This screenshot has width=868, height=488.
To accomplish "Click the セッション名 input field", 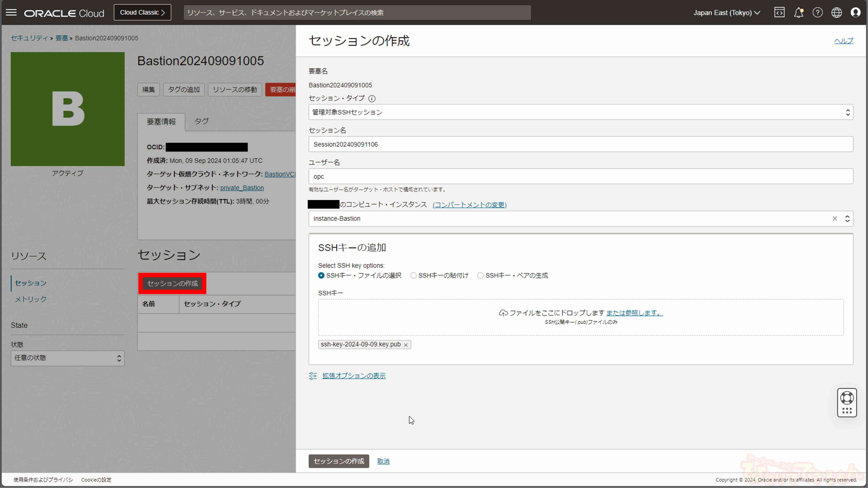I will click(x=581, y=144).
